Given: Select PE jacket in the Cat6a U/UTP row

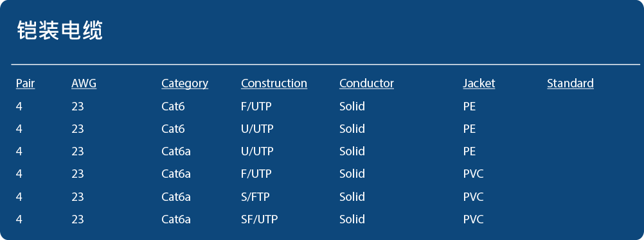Looking at the screenshot, I should click(469, 151).
